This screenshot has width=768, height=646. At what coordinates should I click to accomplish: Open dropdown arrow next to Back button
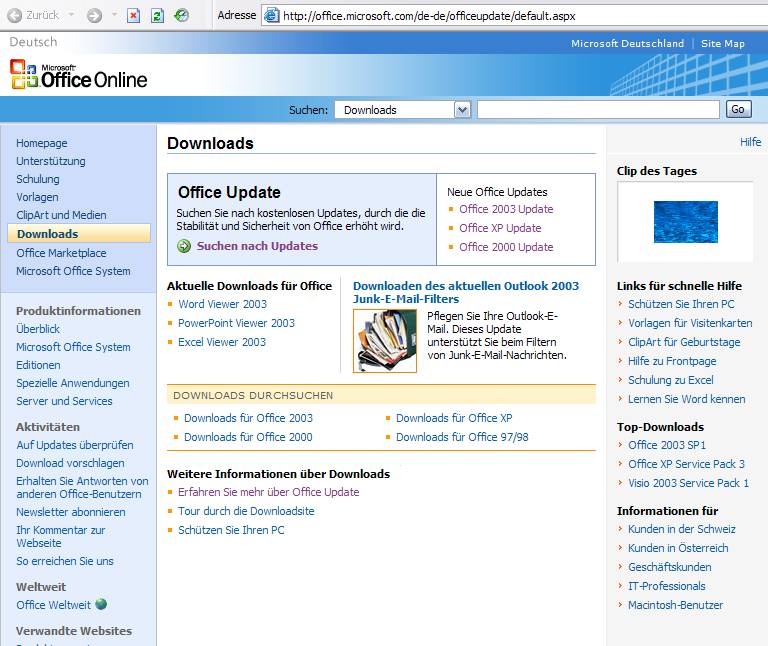point(72,15)
